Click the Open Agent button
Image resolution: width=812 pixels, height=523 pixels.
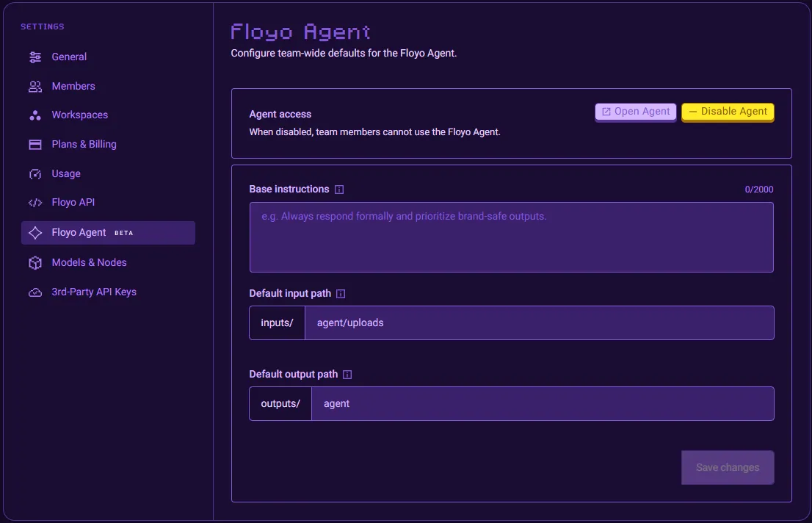click(x=635, y=112)
